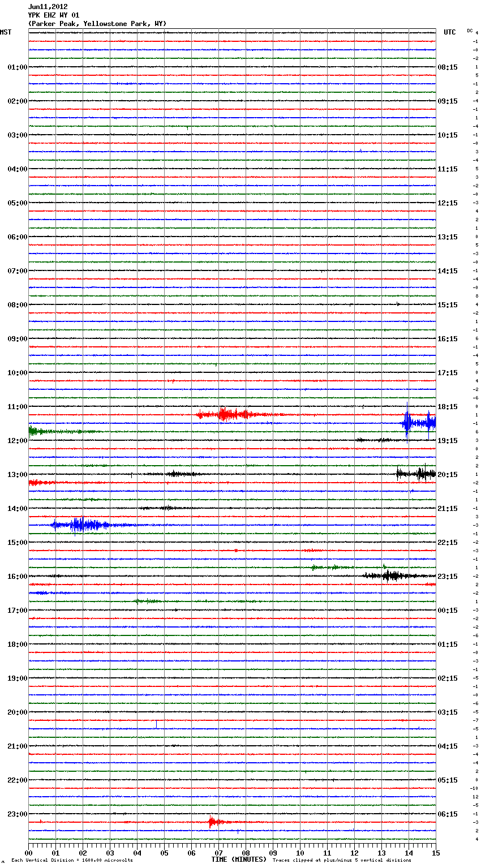Click the 08:15 UTC time label
Image resolution: width=481 pixels, height=868 pixels.
point(448,67)
